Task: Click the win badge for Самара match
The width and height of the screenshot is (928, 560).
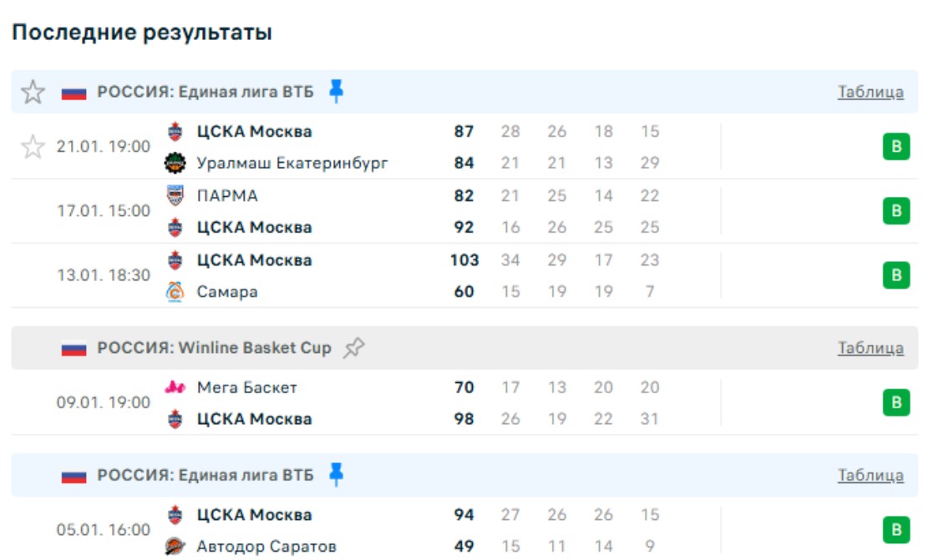Action: click(896, 275)
